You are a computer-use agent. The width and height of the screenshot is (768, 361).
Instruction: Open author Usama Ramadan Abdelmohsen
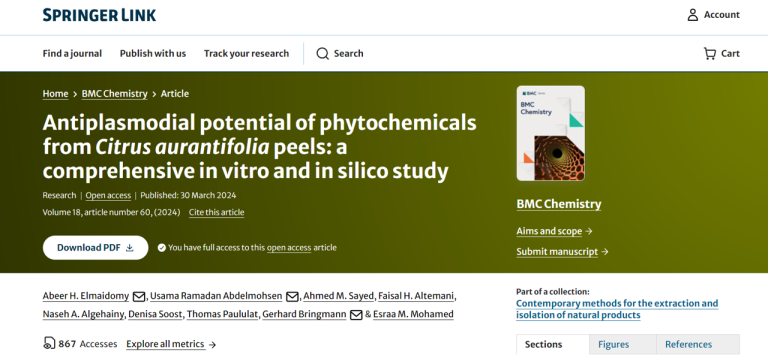(216, 296)
